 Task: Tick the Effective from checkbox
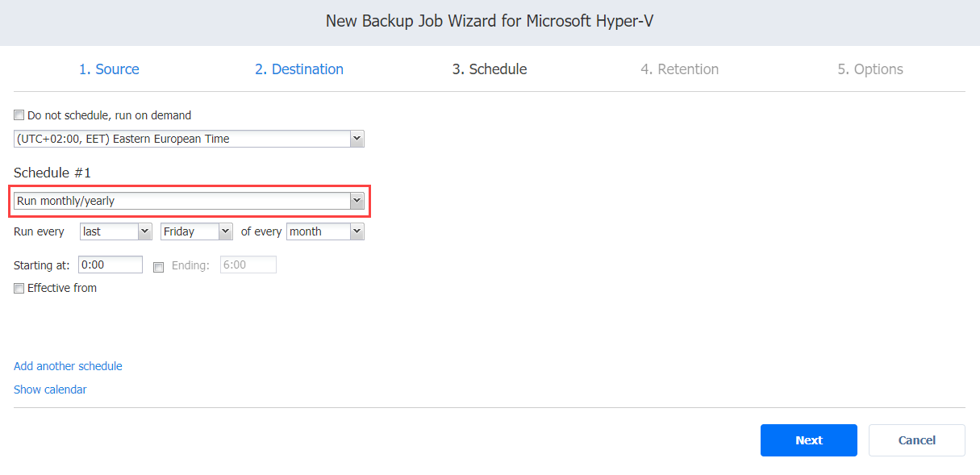[x=19, y=288]
